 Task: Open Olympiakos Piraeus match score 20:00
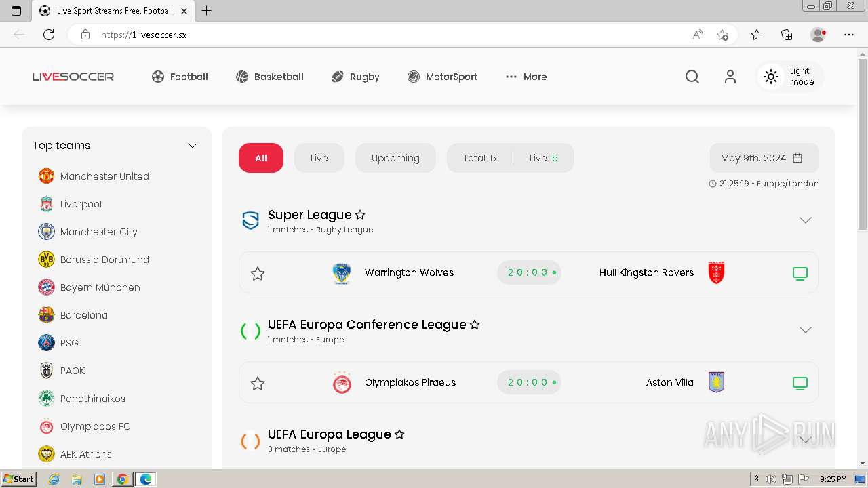tap(529, 382)
